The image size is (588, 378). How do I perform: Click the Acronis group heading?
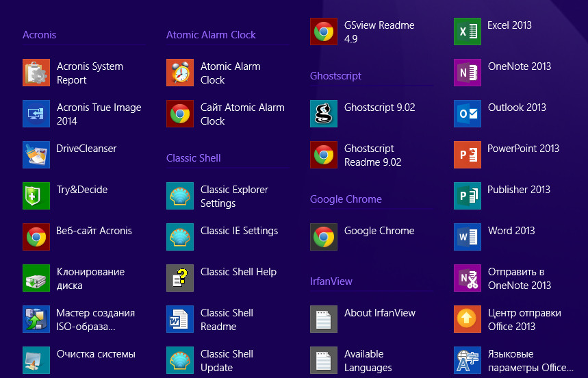click(x=39, y=35)
